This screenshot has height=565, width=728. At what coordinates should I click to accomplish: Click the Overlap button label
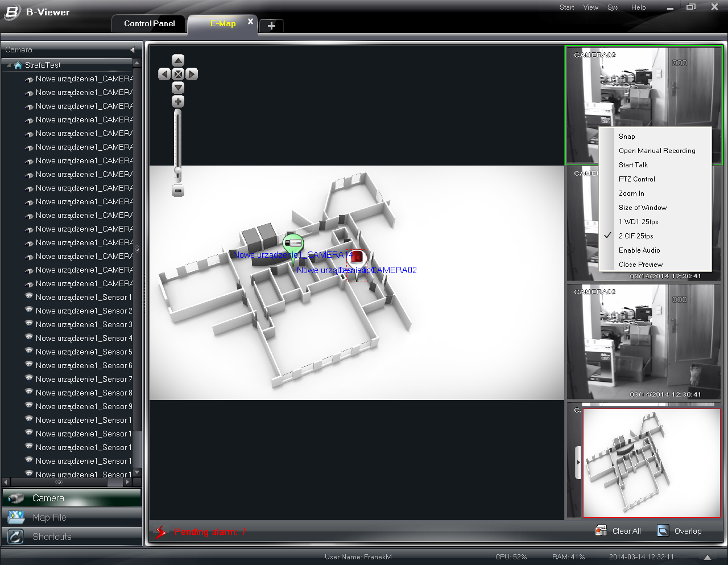click(688, 531)
